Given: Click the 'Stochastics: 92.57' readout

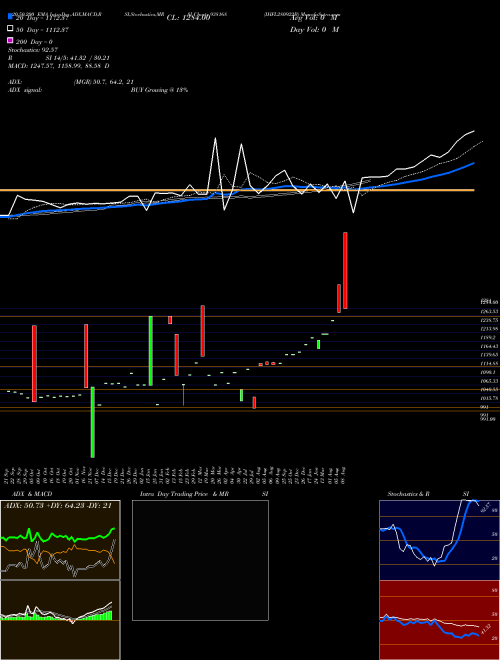Looking at the screenshot, I should point(33,50).
